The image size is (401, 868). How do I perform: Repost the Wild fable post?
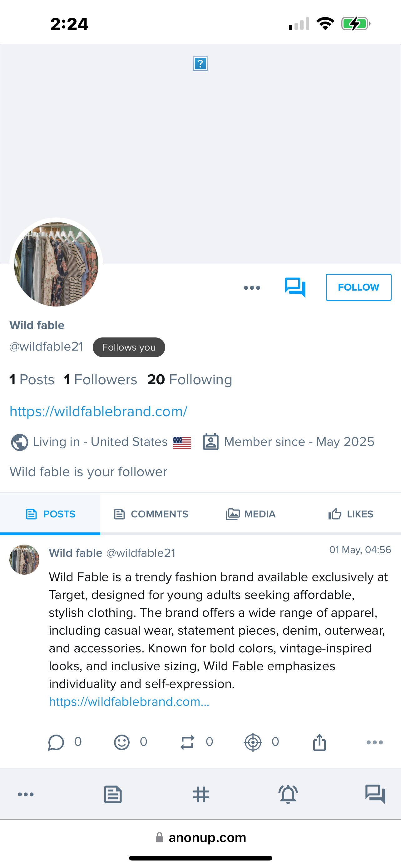coord(187,742)
